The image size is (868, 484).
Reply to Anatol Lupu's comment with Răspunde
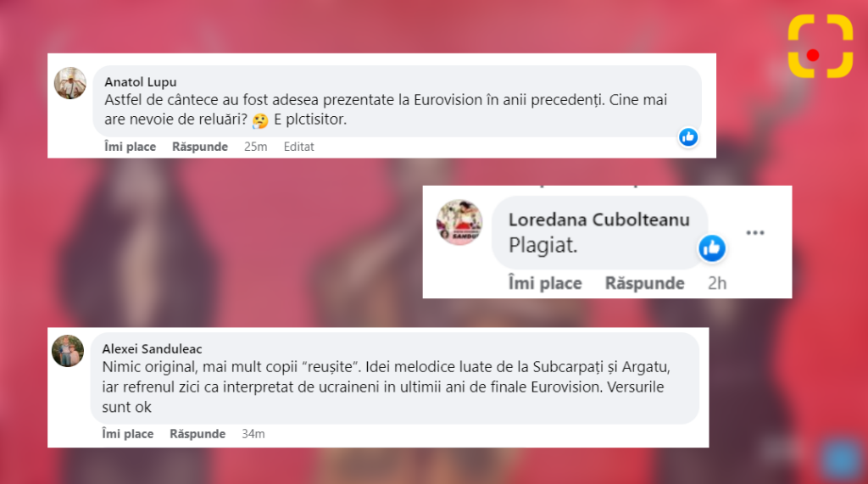pos(200,147)
